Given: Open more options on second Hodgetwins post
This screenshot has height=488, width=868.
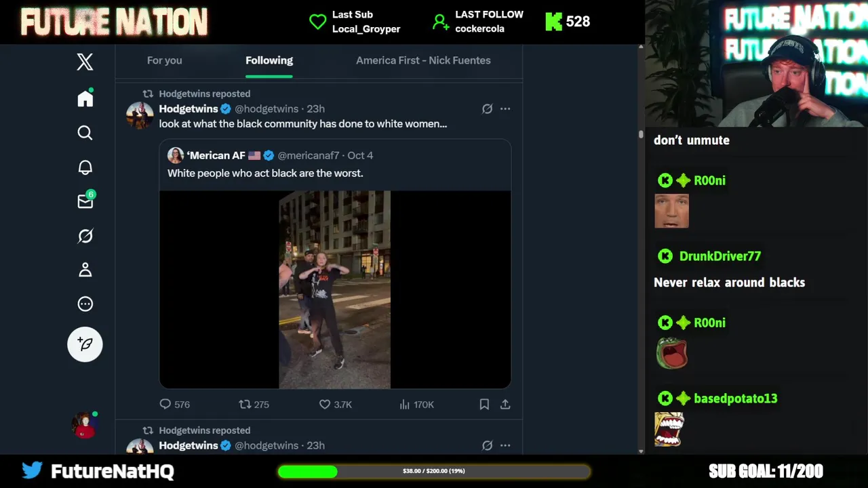Looking at the screenshot, I should pos(505,445).
